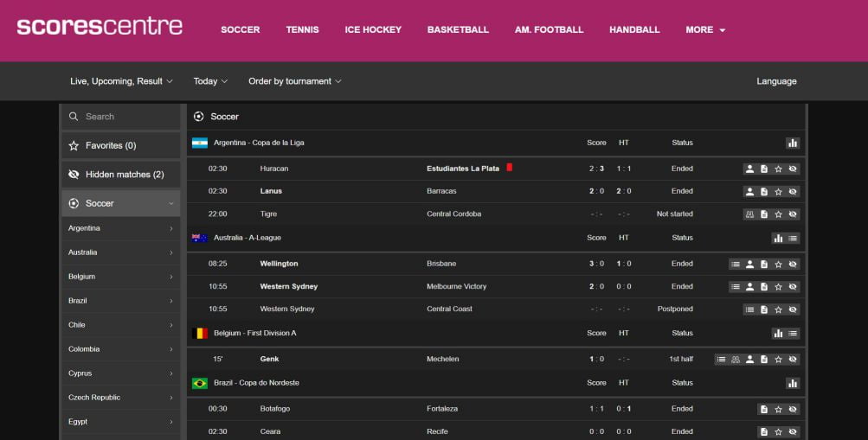Open statistics chart for Brazil Copa do Nordeste
This screenshot has height=440, width=868.
pos(793,383)
